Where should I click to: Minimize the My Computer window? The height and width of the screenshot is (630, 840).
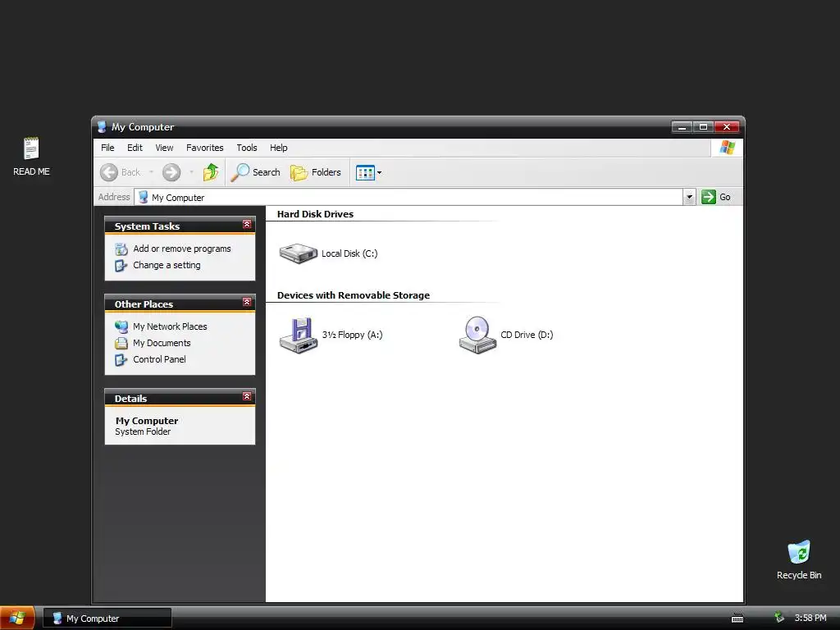[682, 127]
